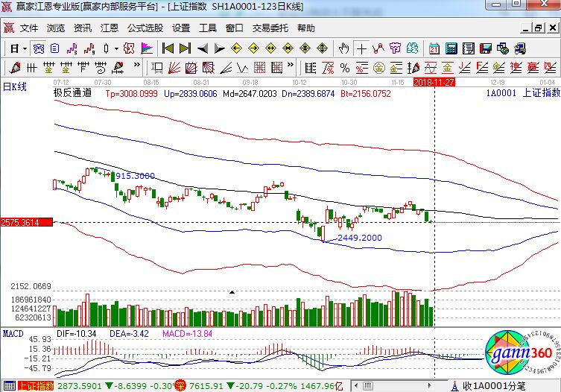This screenshot has height=392, width=561.
Task: Open the 文件 menu
Action: (28, 28)
